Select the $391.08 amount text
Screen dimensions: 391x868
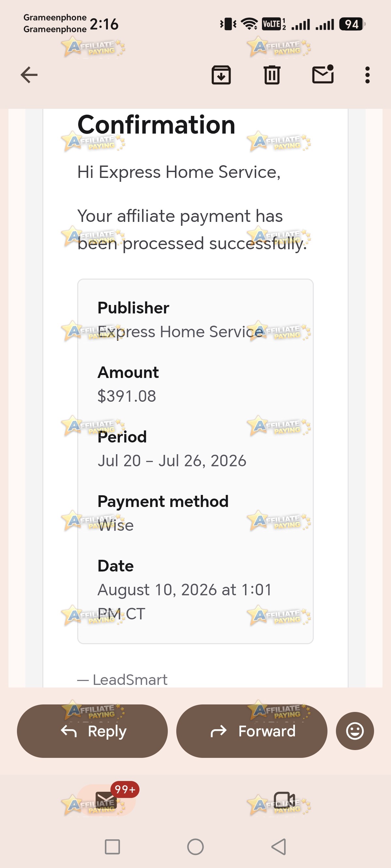[127, 396]
